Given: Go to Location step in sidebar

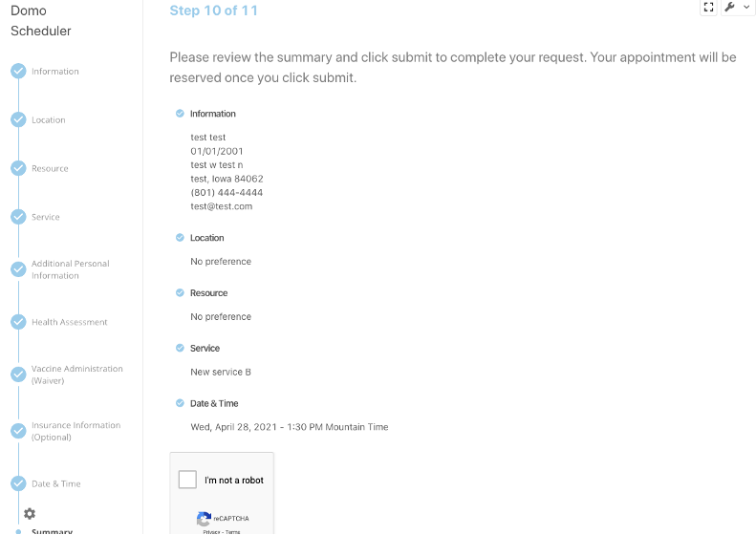Looking at the screenshot, I should (x=48, y=120).
